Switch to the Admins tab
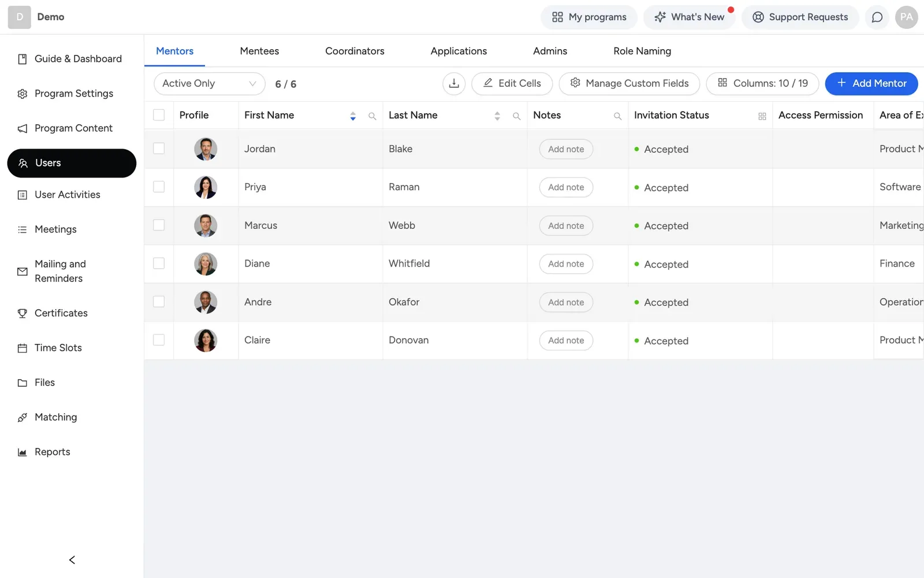Viewport: 924px width, 578px height. (550, 51)
